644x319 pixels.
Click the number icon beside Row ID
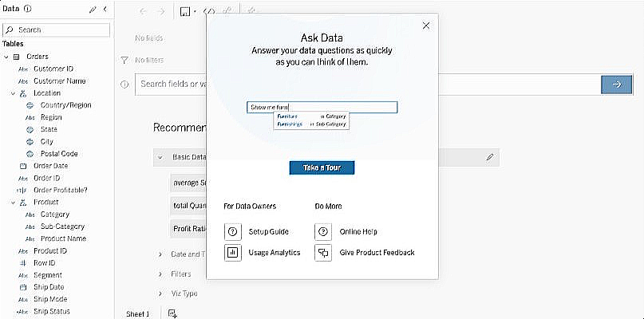pos(23,263)
